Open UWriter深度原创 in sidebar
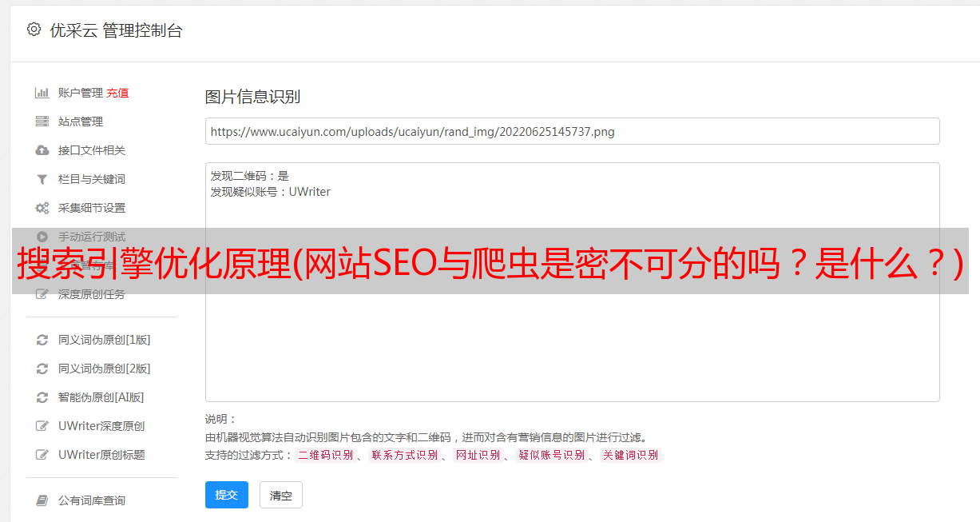 pos(101,426)
